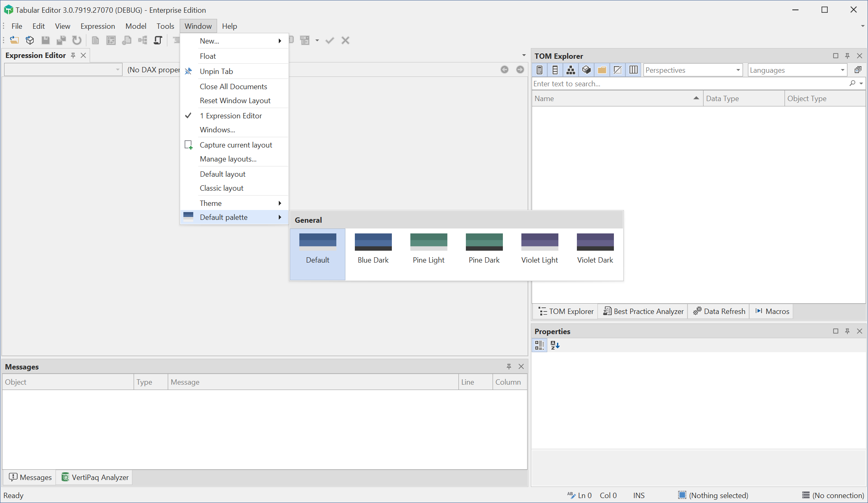The height and width of the screenshot is (503, 868).
Task: Check the 1 Expression Editor window entry
Action: [x=231, y=115]
